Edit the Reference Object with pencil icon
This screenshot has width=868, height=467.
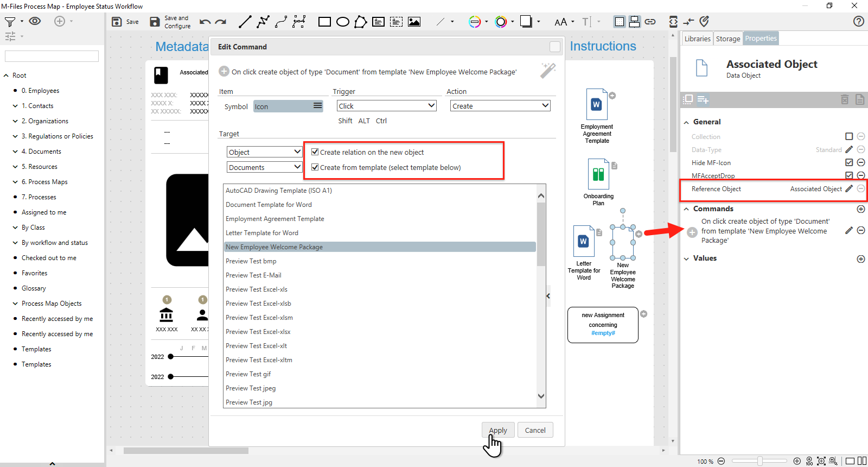coord(849,188)
